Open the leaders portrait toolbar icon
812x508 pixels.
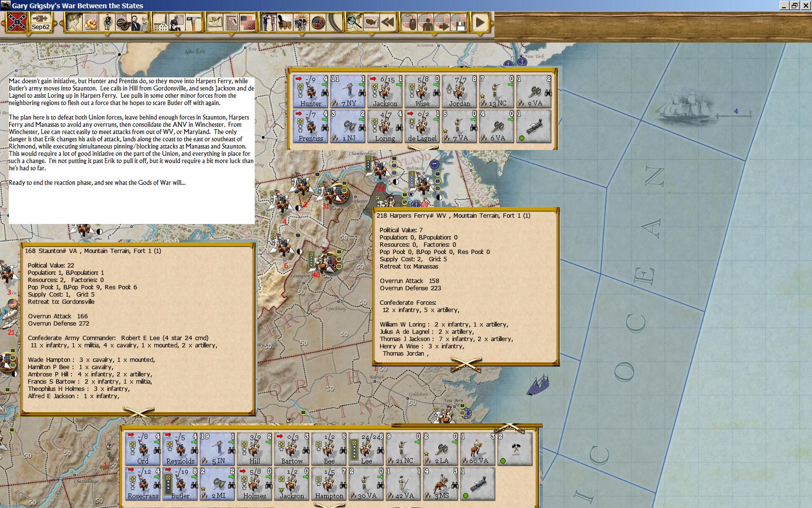pos(139,22)
